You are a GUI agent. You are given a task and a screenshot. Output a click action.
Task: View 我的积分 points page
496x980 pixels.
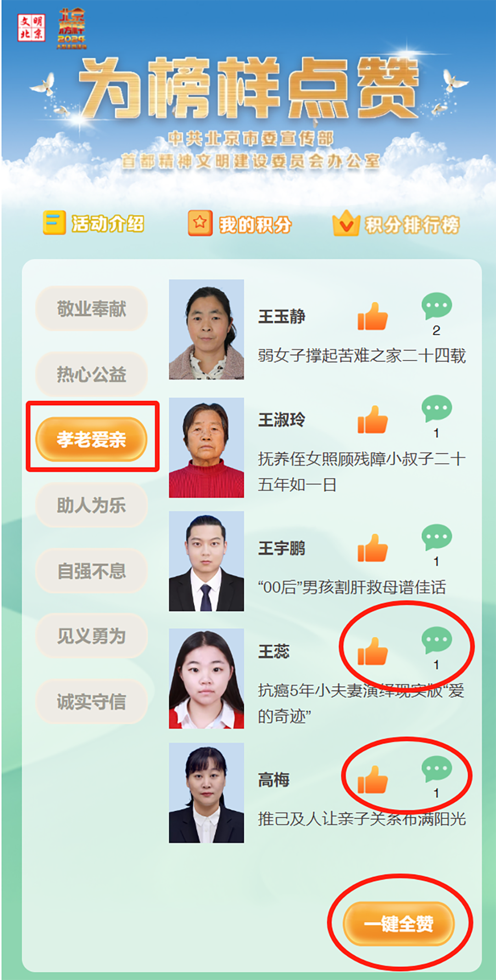pos(240,224)
